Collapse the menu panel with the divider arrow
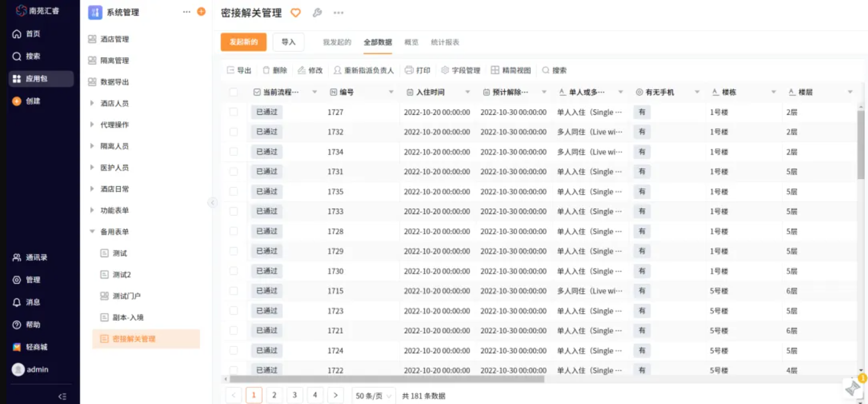 [x=212, y=202]
